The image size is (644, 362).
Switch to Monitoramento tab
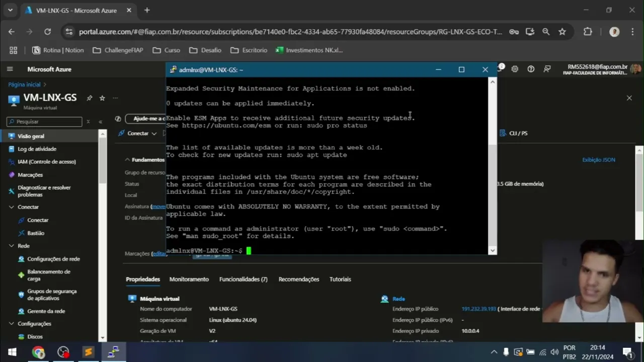(x=189, y=279)
